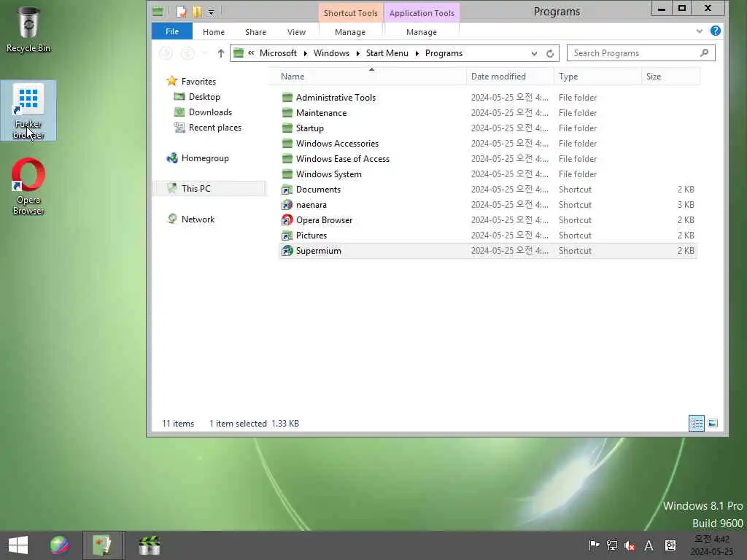The image size is (747, 560).
Task: Select the browser shortcut with blue grid icon
Action: [28, 111]
